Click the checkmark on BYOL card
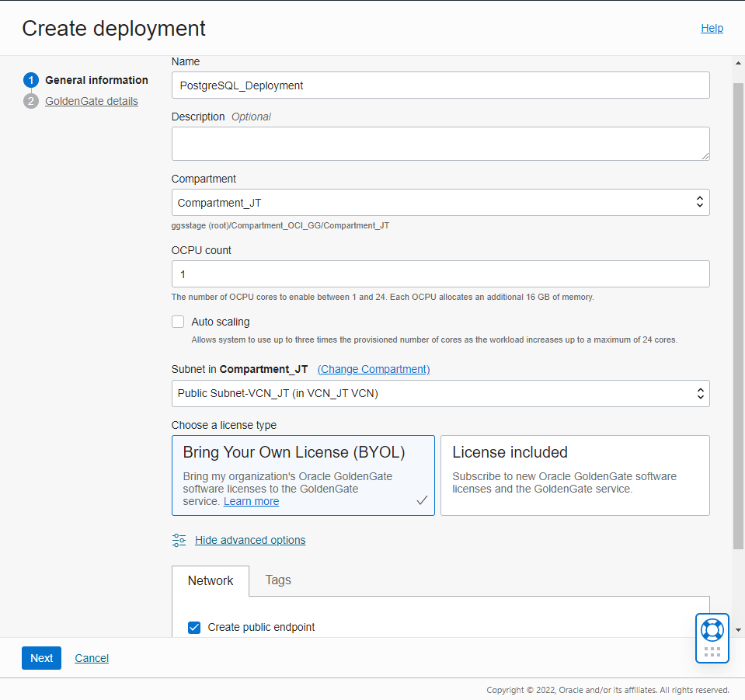 (422, 500)
